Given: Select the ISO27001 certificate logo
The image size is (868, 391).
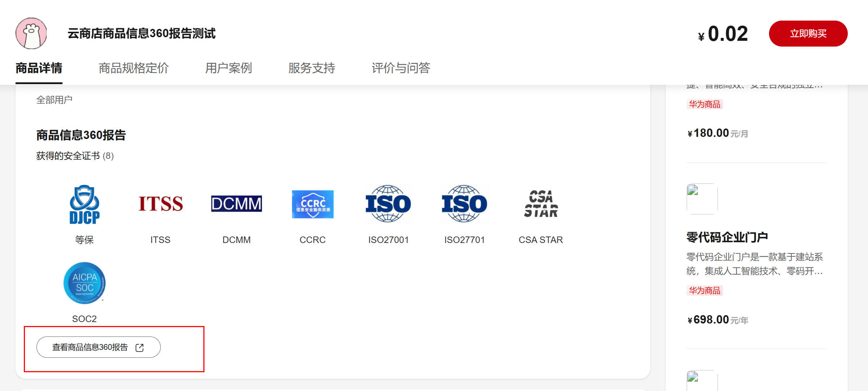Looking at the screenshot, I should (388, 204).
